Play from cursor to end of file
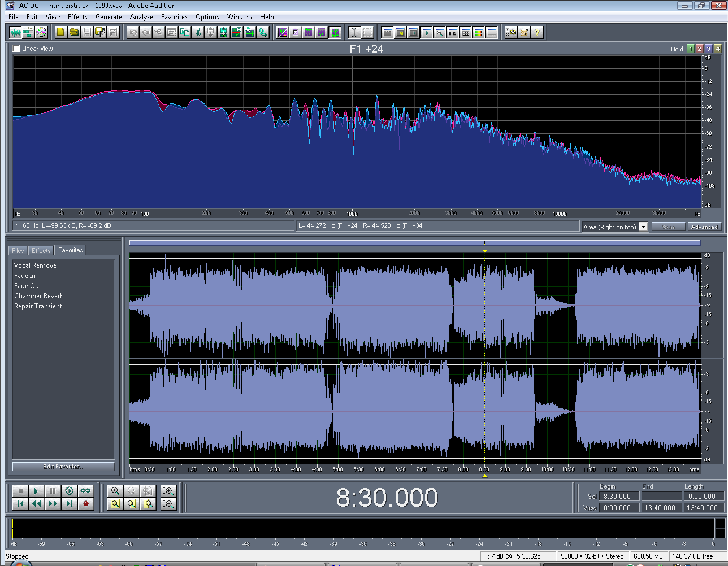728x566 pixels. pos(69,491)
